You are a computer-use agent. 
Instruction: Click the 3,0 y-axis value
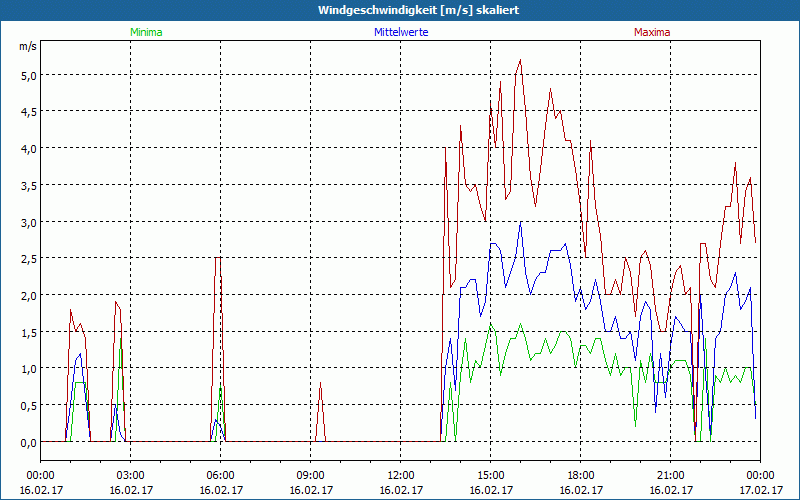[28, 222]
